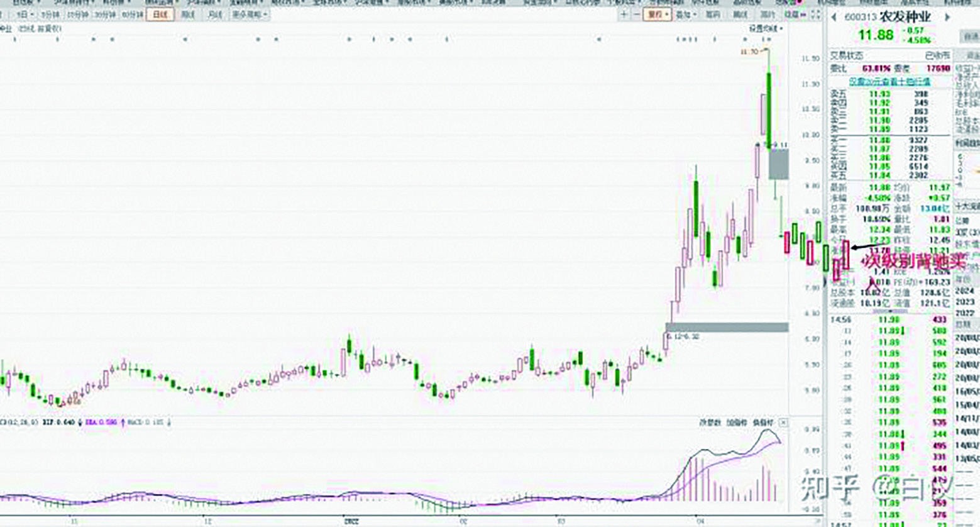The image size is (980, 527).
Task: Close the MACD indicator panel with X icon
Action: tap(783, 423)
